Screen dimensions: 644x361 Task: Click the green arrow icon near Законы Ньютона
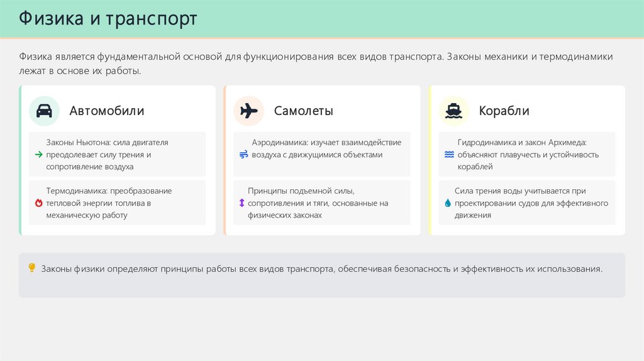pos(38,155)
